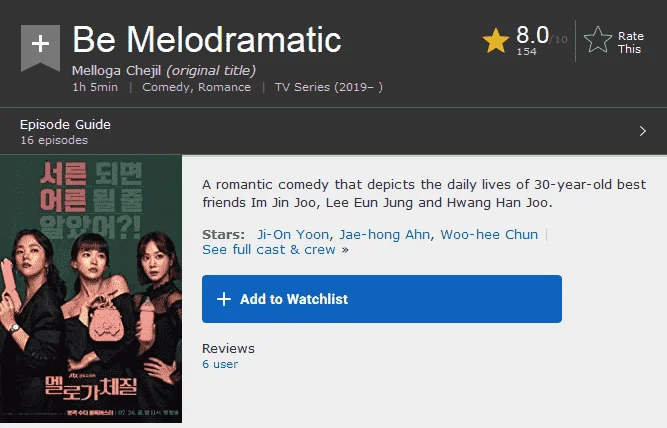Click the Romance genre link
This screenshot has height=428, width=667.
224,87
